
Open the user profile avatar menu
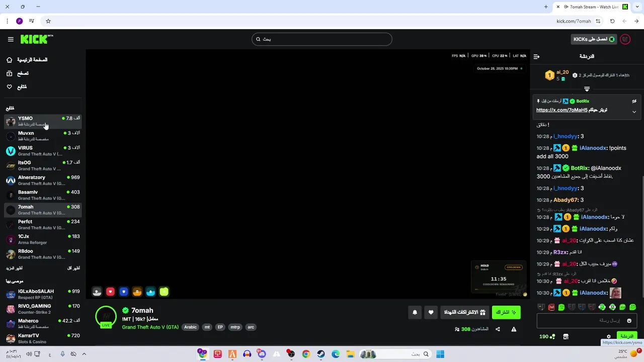tap(625, 39)
